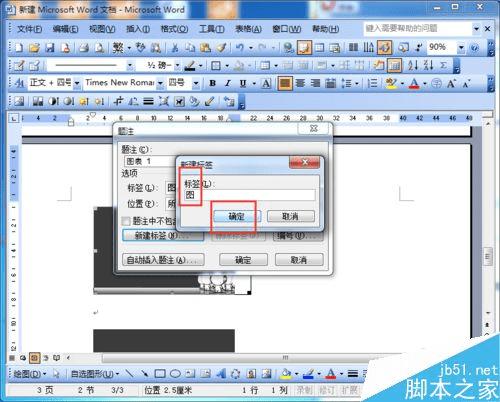Open the zoom 90% dropdown
Image resolution: width=500 pixels, height=402 pixels.
[461, 48]
